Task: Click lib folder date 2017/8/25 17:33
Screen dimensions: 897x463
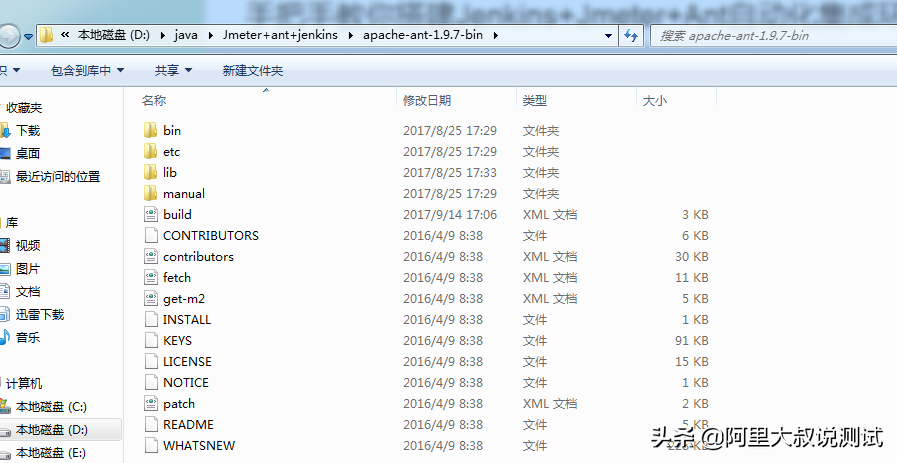Action: (450, 172)
